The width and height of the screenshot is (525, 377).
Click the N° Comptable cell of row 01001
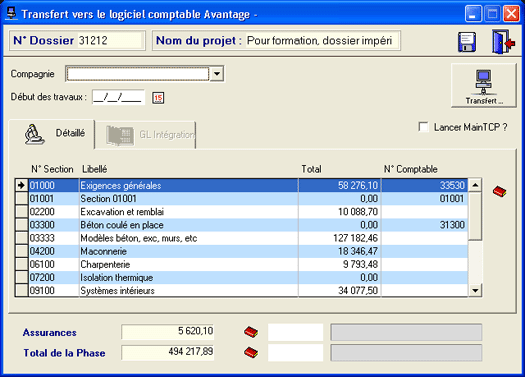click(424, 199)
